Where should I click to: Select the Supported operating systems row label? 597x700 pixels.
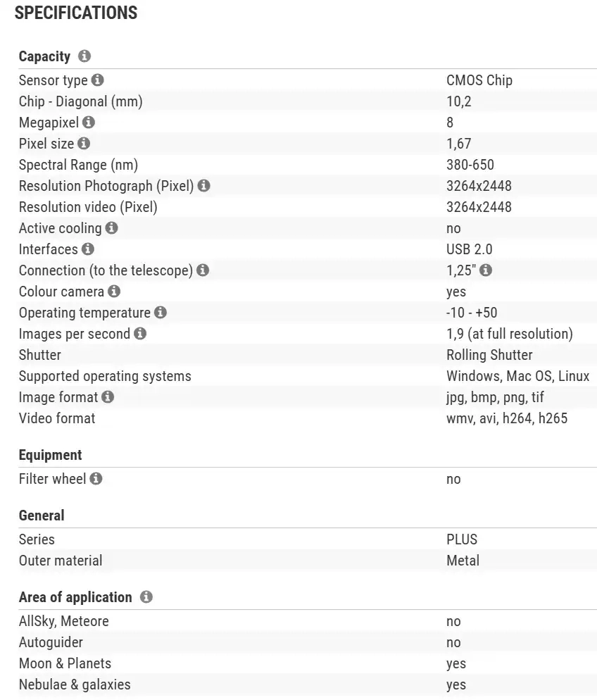(105, 376)
